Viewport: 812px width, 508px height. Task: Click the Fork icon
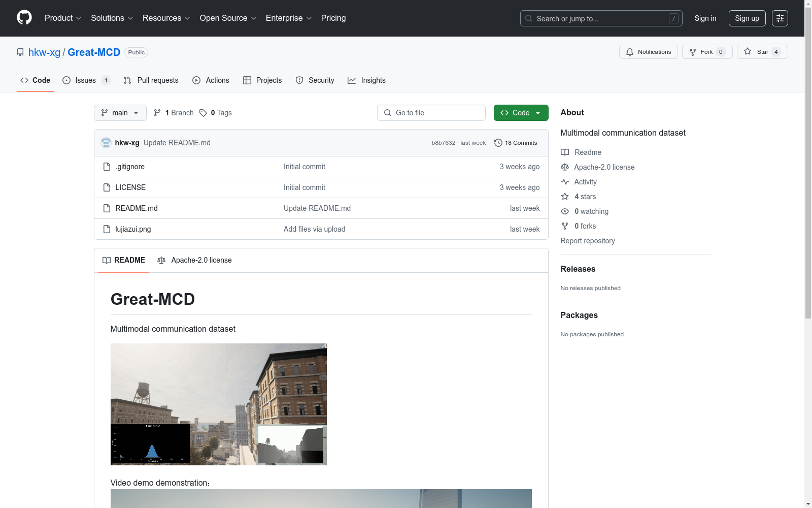pos(693,52)
